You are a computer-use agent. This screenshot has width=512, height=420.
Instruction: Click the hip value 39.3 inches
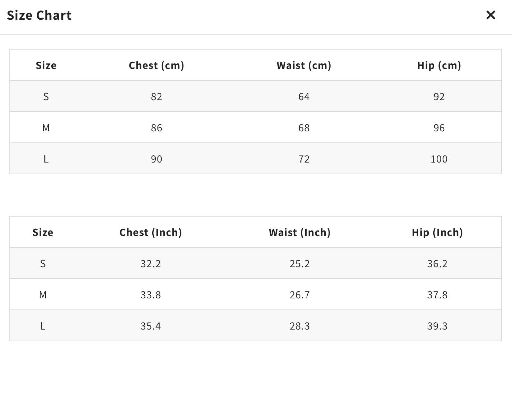(437, 326)
